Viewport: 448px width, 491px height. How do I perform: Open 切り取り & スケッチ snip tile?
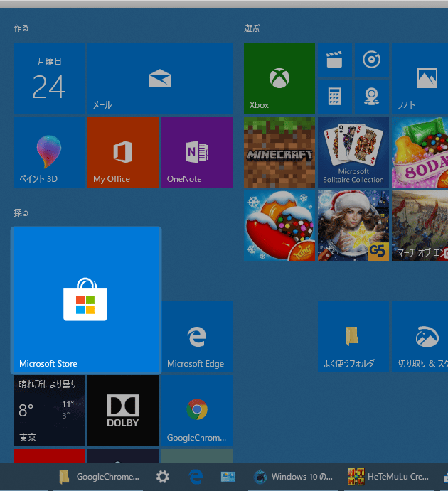tap(420, 337)
